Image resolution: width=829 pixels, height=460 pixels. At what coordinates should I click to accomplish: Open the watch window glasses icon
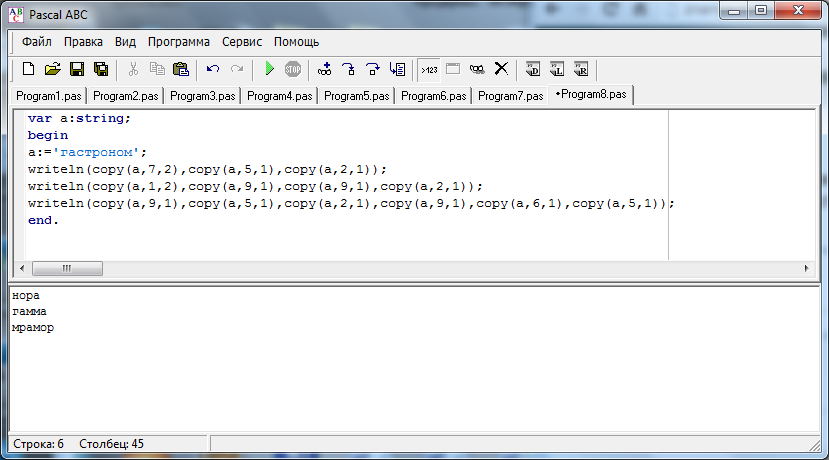pos(477,69)
